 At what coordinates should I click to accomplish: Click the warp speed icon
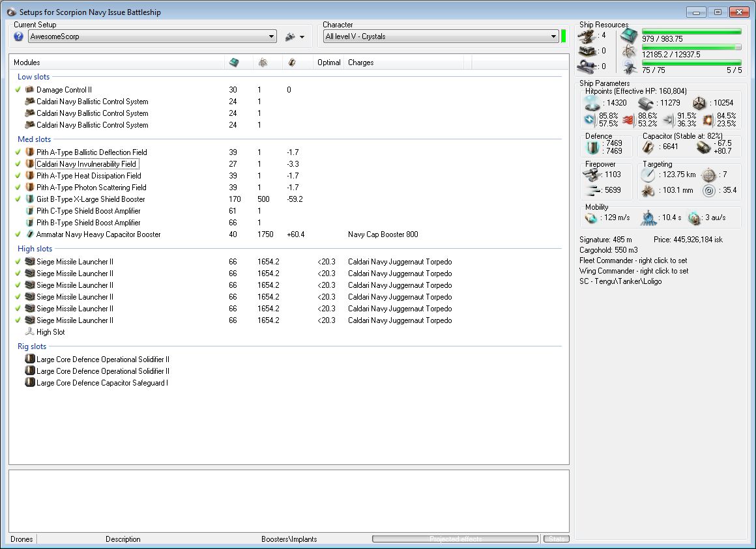(694, 218)
